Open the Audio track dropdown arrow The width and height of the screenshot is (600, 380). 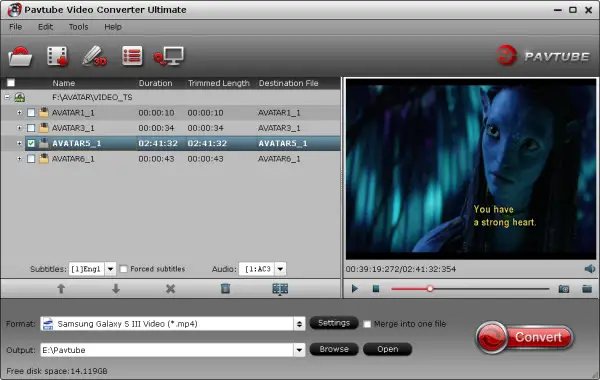coord(280,269)
